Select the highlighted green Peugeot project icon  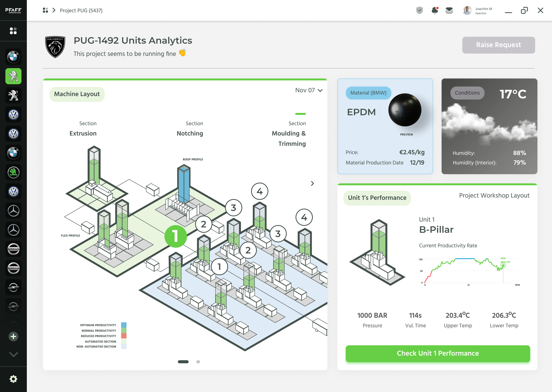point(13,76)
